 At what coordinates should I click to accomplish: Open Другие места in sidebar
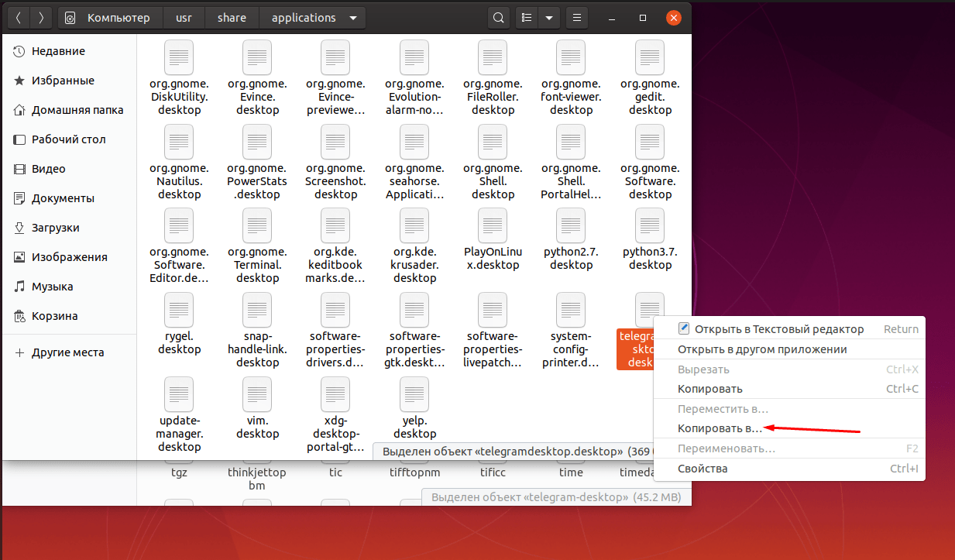pyautogui.click(x=67, y=352)
